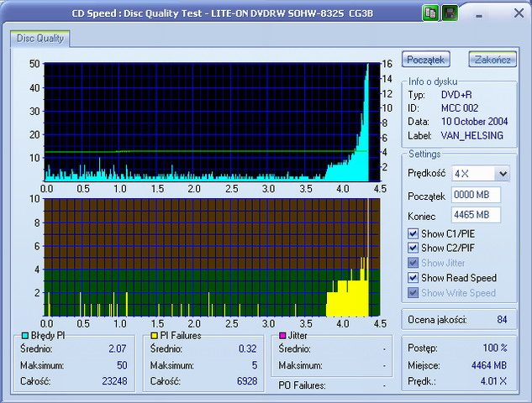Image resolution: width=532 pixels, height=403 pixels.
Task: Click the Prędk. value 4.01 X
Action: click(493, 381)
